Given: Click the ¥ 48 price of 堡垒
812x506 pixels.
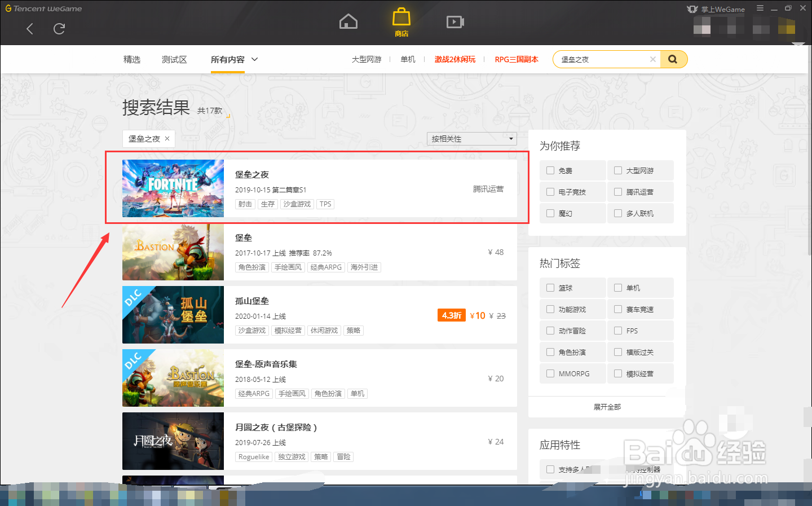Looking at the screenshot, I should click(496, 252).
